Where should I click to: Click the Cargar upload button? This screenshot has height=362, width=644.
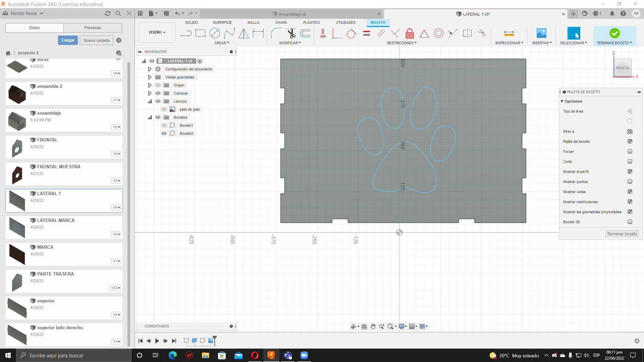click(x=68, y=40)
